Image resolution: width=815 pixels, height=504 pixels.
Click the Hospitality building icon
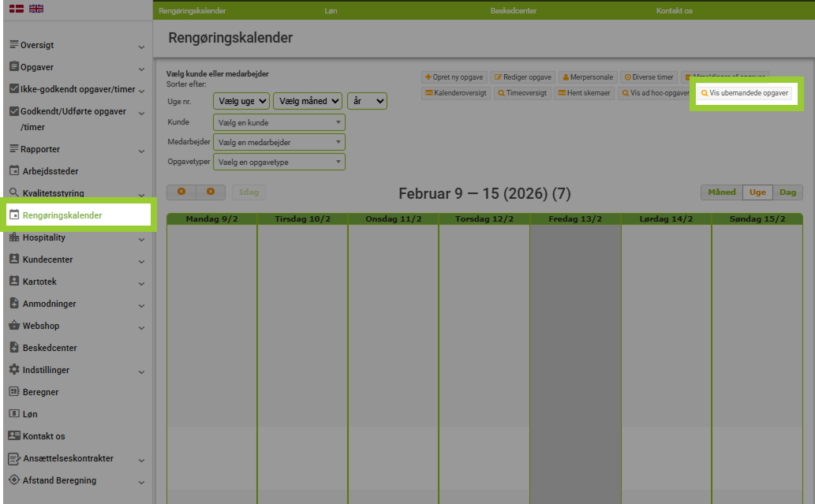point(14,237)
